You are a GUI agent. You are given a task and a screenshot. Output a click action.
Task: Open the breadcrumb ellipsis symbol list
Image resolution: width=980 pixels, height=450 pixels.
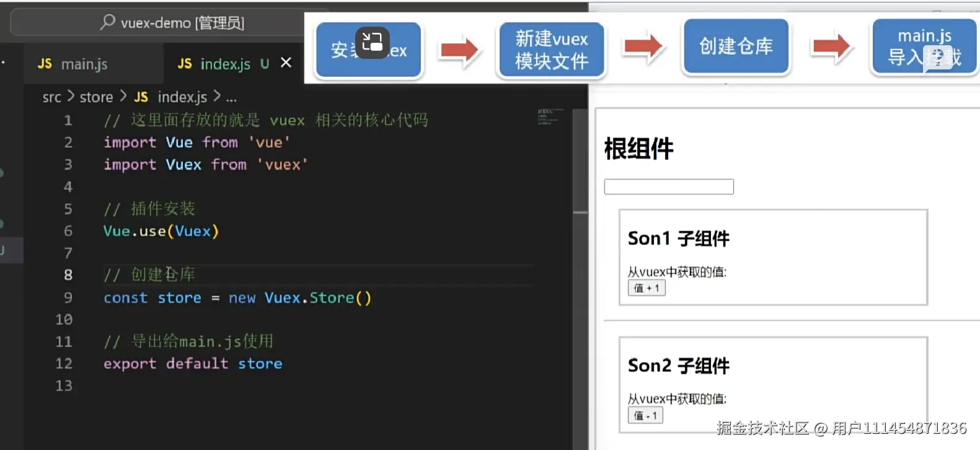(x=231, y=98)
